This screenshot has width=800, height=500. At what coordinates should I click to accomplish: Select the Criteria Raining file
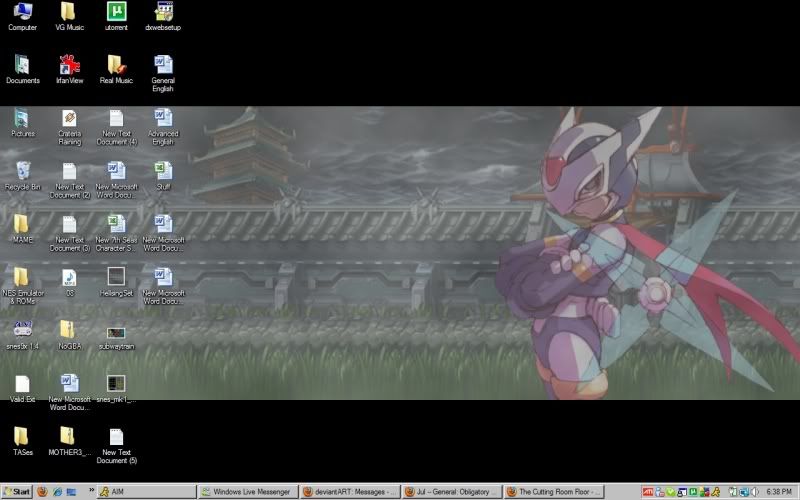(69, 118)
